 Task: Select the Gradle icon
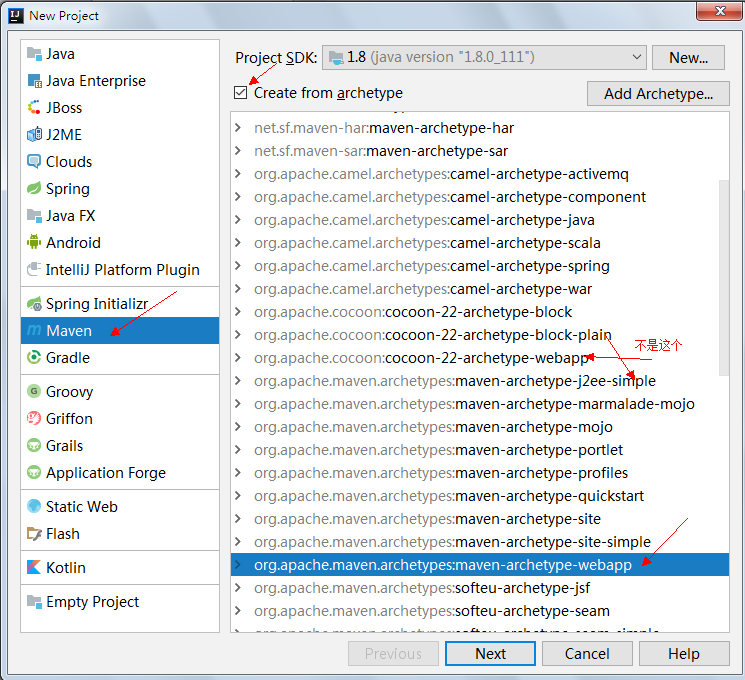click(34, 357)
